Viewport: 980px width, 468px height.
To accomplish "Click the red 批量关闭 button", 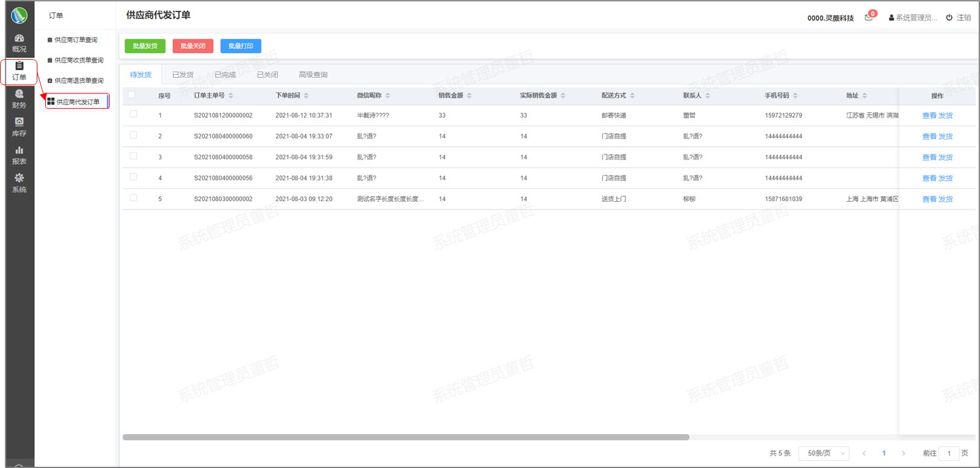I will [193, 46].
